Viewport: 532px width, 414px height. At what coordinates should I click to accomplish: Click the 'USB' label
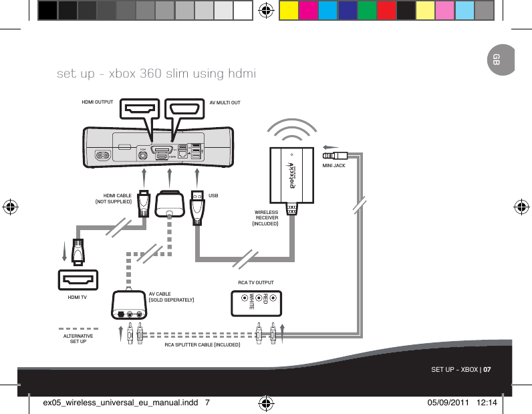click(213, 195)
